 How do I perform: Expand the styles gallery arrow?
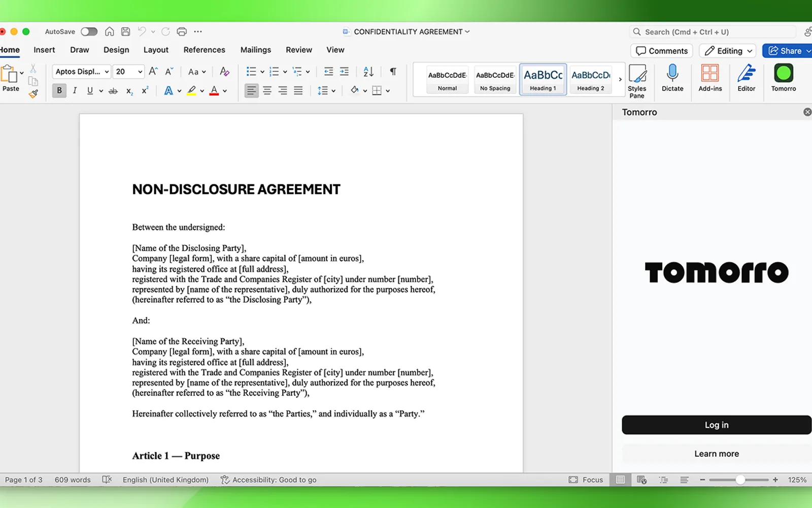620,79
